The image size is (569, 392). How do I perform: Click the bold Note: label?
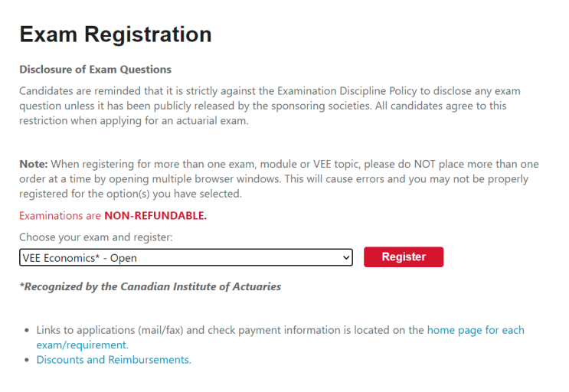[34, 164]
